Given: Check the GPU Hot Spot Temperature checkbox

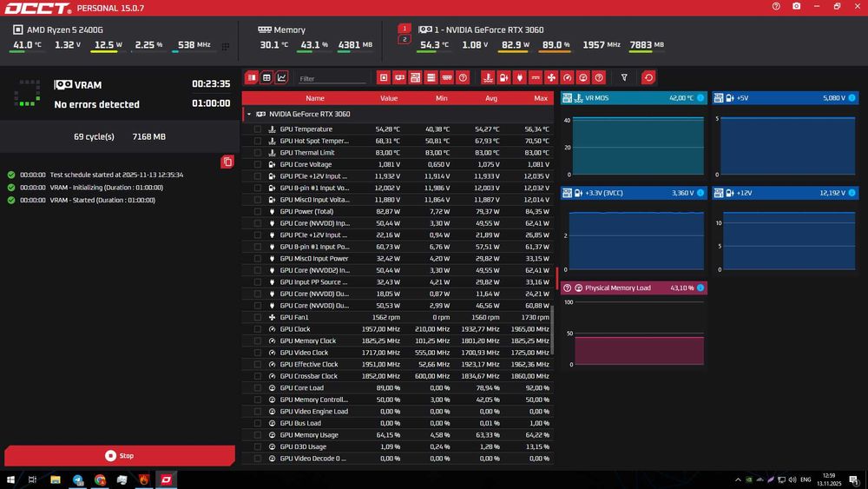Looking at the screenshot, I should click(x=258, y=141).
